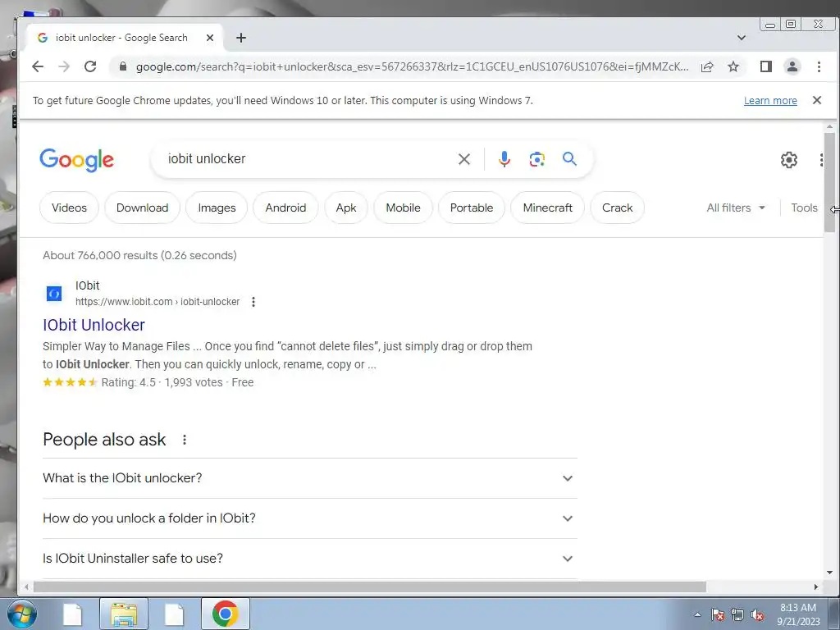Open network tray icon

tap(737, 614)
